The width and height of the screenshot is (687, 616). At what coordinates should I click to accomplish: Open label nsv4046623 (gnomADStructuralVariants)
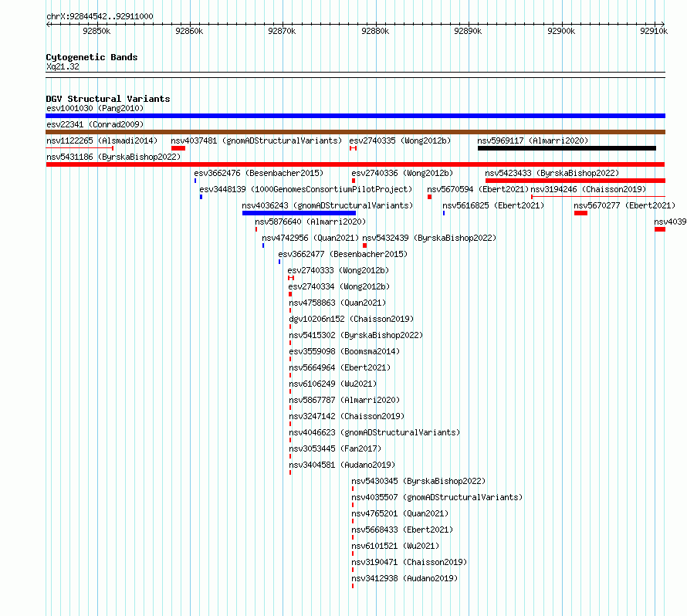coord(374,432)
